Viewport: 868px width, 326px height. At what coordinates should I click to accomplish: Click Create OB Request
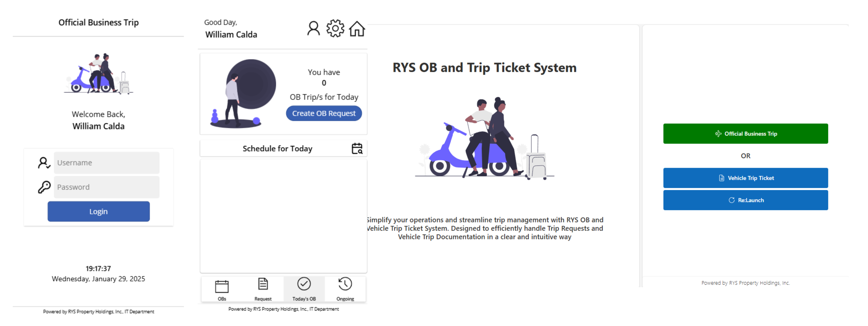click(x=323, y=113)
